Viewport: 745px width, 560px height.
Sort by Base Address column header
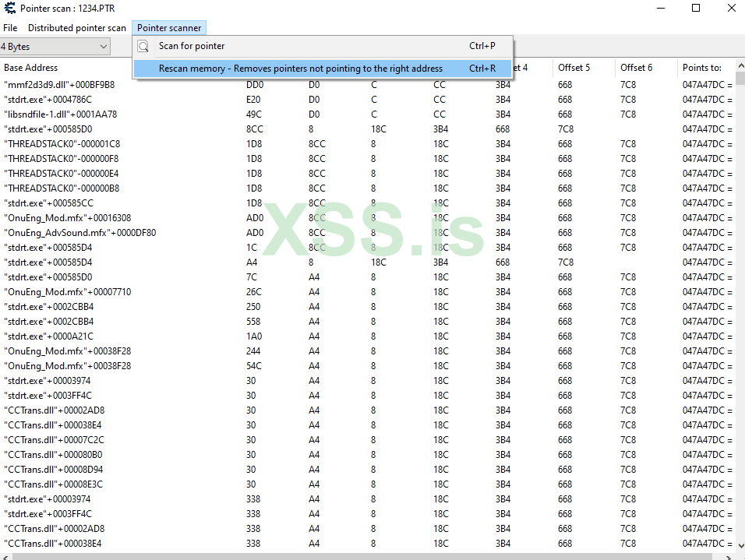click(31, 68)
